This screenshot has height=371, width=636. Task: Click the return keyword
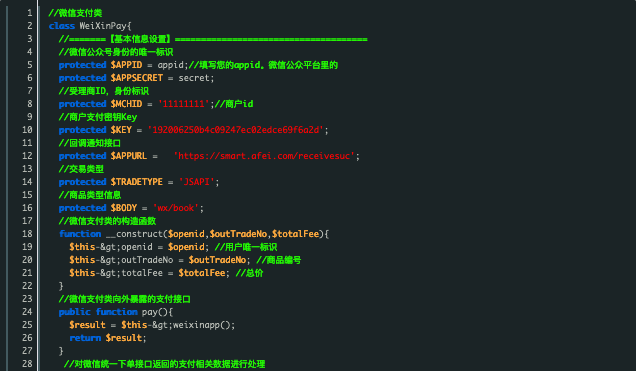[85, 337]
